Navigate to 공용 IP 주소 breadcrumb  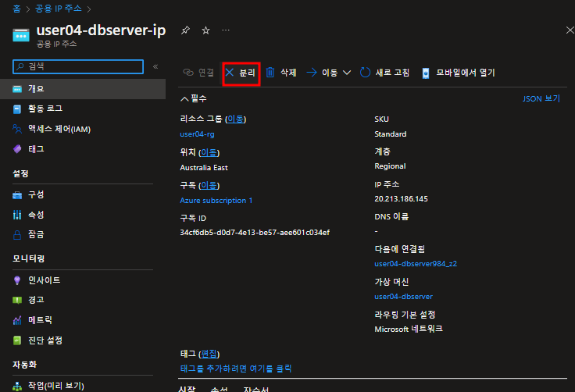click(x=59, y=9)
